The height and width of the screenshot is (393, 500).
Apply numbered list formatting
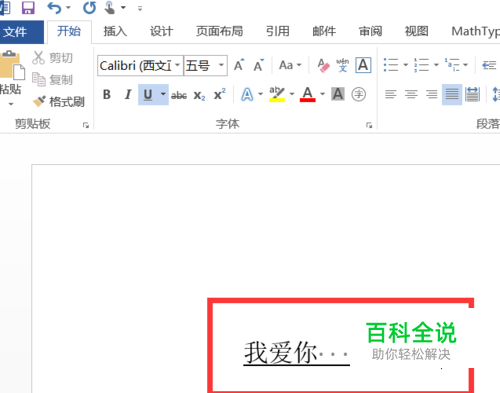pyautogui.click(x=422, y=65)
